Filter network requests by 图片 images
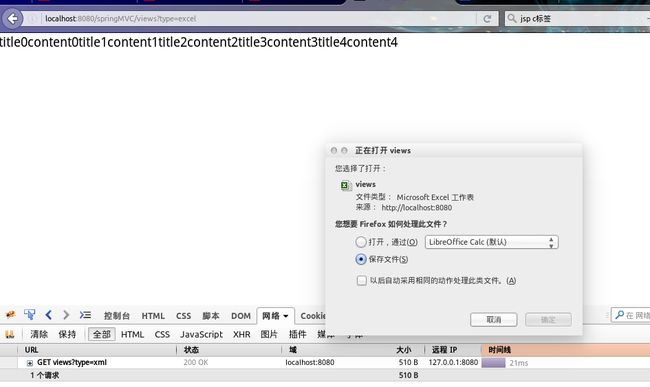The width and height of the screenshot is (650, 387). (269, 334)
